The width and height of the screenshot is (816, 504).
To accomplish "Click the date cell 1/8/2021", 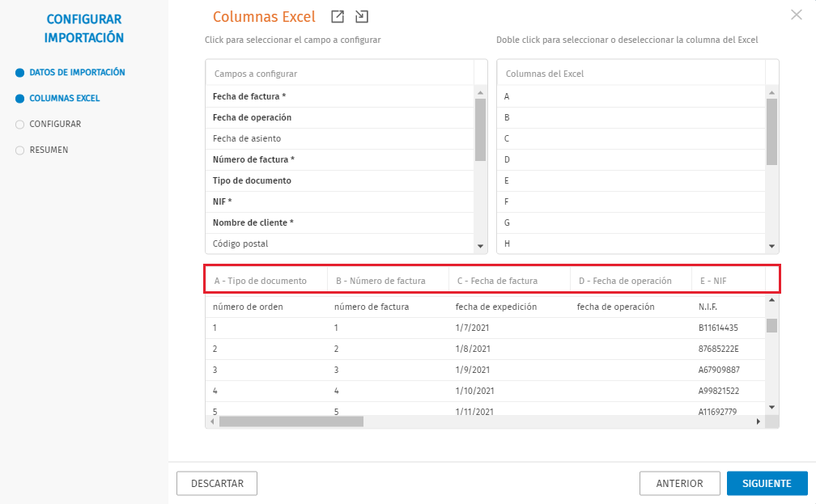I will click(x=509, y=349).
